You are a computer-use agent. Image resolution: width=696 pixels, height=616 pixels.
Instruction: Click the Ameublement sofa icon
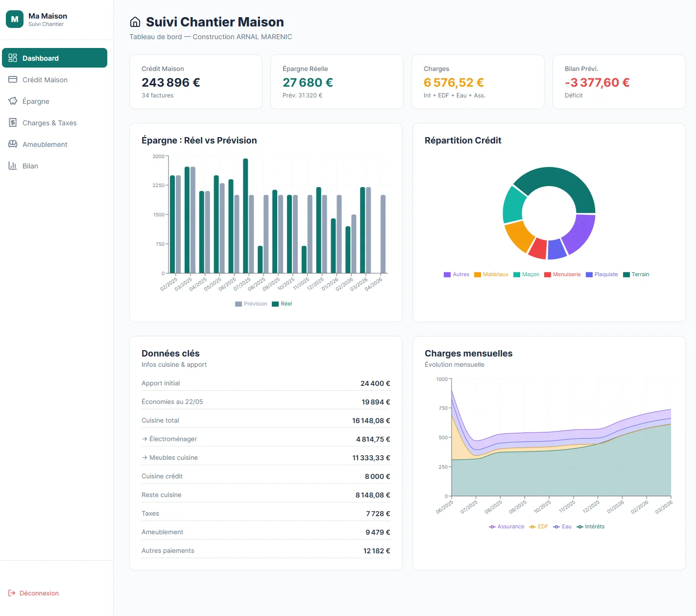[13, 144]
